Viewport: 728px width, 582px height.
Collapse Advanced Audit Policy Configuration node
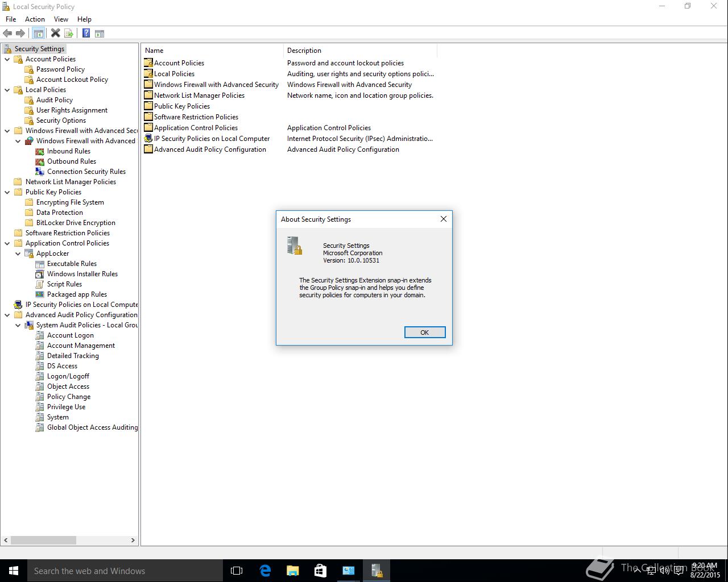(7, 315)
